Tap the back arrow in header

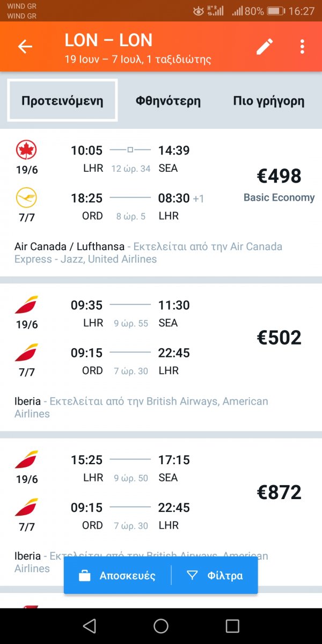coord(25,47)
